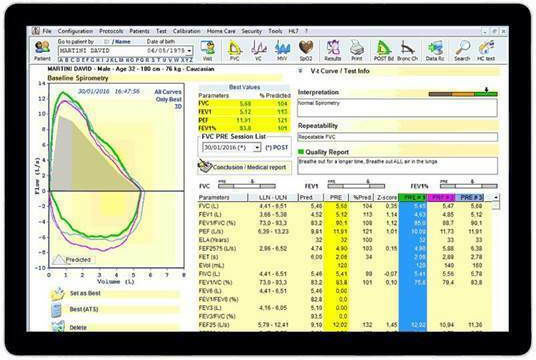The image size is (536, 360).
Task: Open the FVC PRE session date dropdown
Action: tap(257, 148)
